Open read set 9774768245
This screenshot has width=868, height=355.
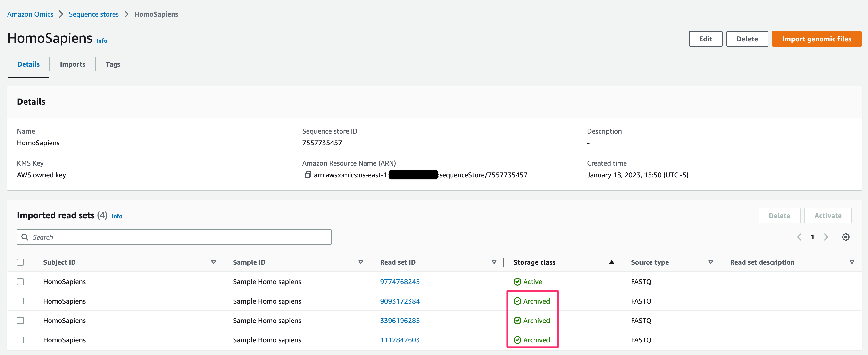(x=400, y=281)
